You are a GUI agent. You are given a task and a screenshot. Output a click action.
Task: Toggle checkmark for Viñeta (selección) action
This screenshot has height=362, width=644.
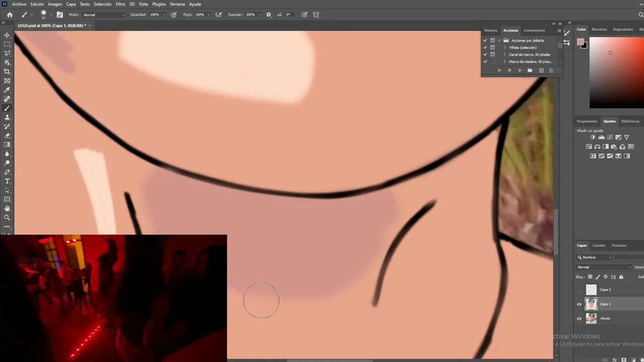click(x=485, y=47)
